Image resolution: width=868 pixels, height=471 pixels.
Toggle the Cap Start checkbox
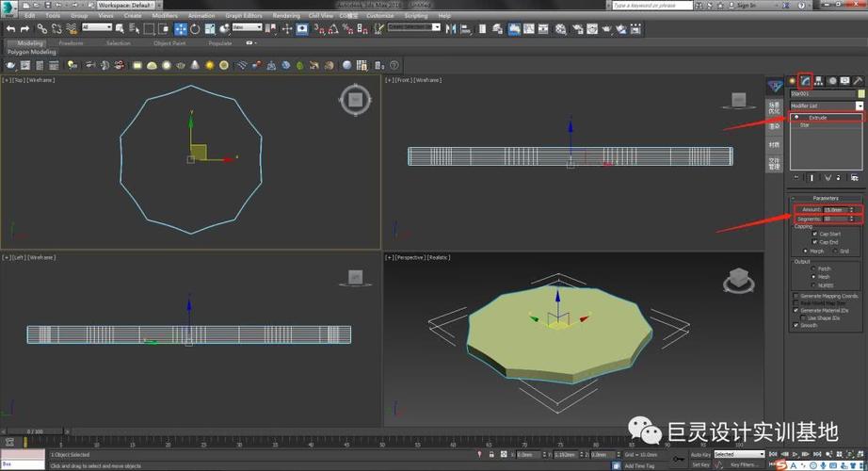tap(814, 234)
